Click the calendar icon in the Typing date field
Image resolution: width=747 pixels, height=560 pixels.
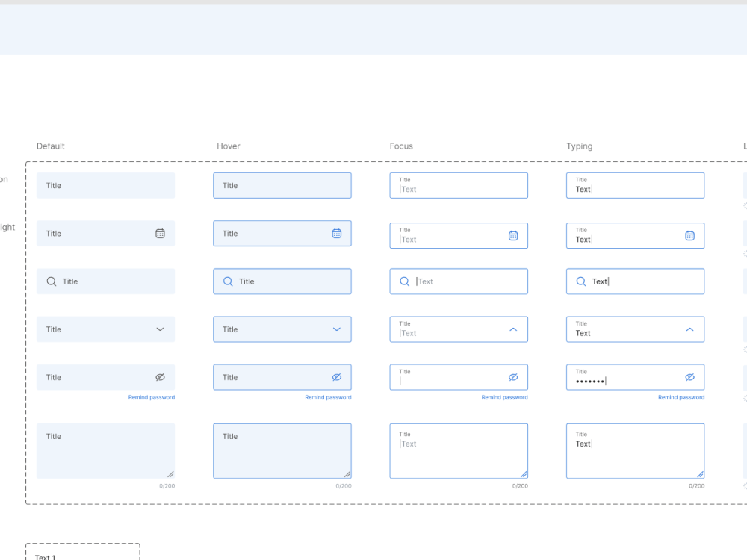tap(689, 235)
